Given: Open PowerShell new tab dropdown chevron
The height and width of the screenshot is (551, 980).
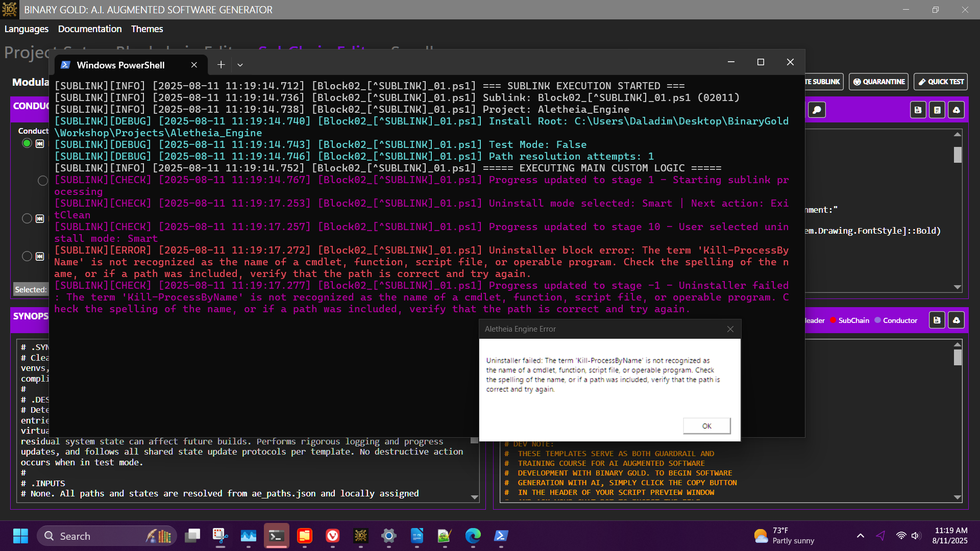Looking at the screenshot, I should pos(240,65).
